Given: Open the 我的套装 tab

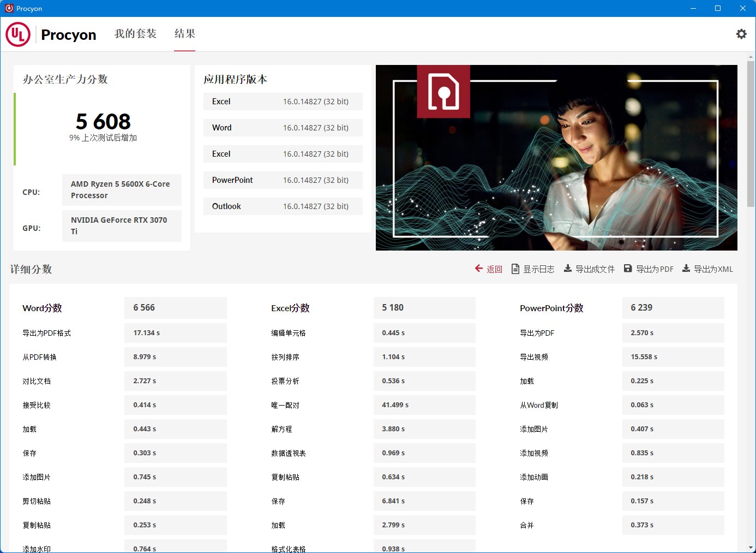Looking at the screenshot, I should click(x=135, y=34).
